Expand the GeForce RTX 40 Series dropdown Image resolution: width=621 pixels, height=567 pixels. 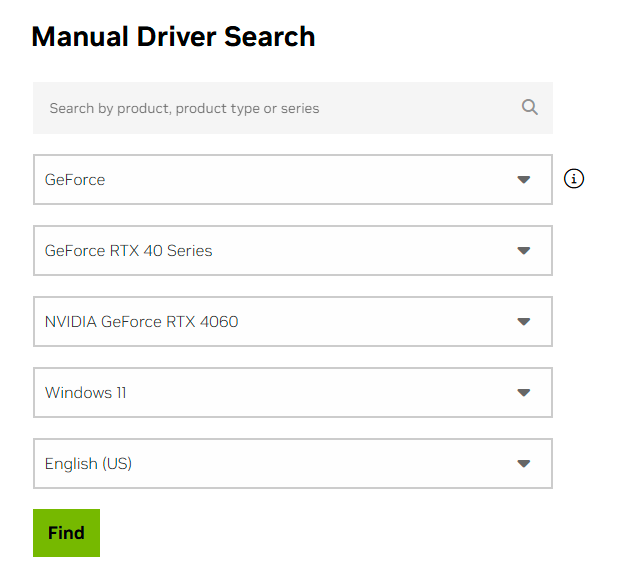point(293,251)
